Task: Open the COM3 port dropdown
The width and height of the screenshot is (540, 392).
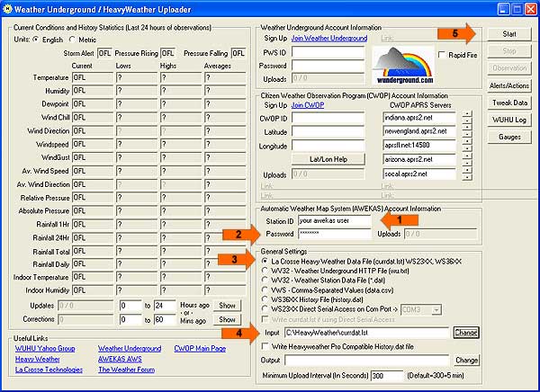Action: point(436,310)
